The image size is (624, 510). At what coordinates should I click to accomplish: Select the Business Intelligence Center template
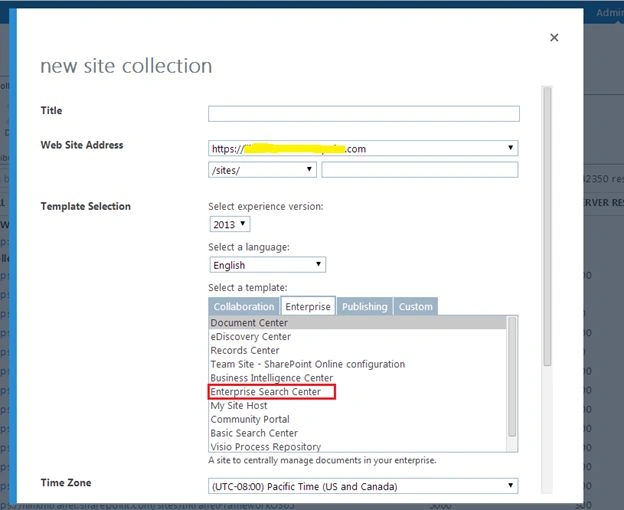coord(357,378)
